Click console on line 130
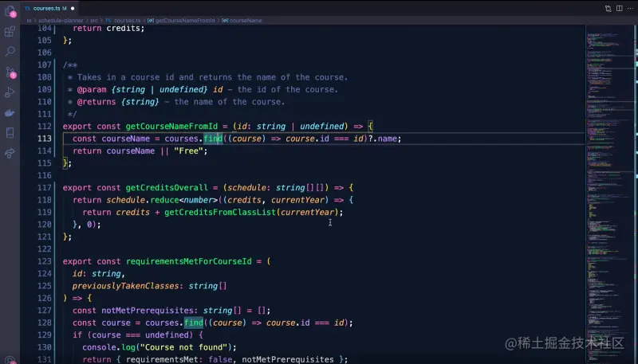 pyautogui.click(x=99, y=347)
